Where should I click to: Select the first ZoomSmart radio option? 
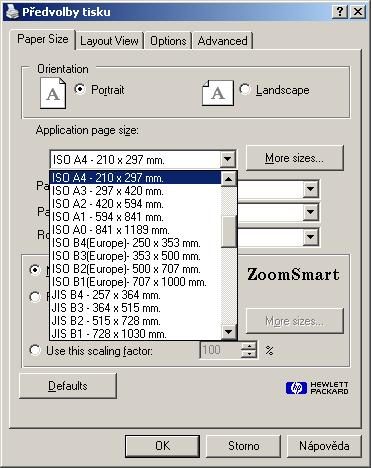coord(35,269)
